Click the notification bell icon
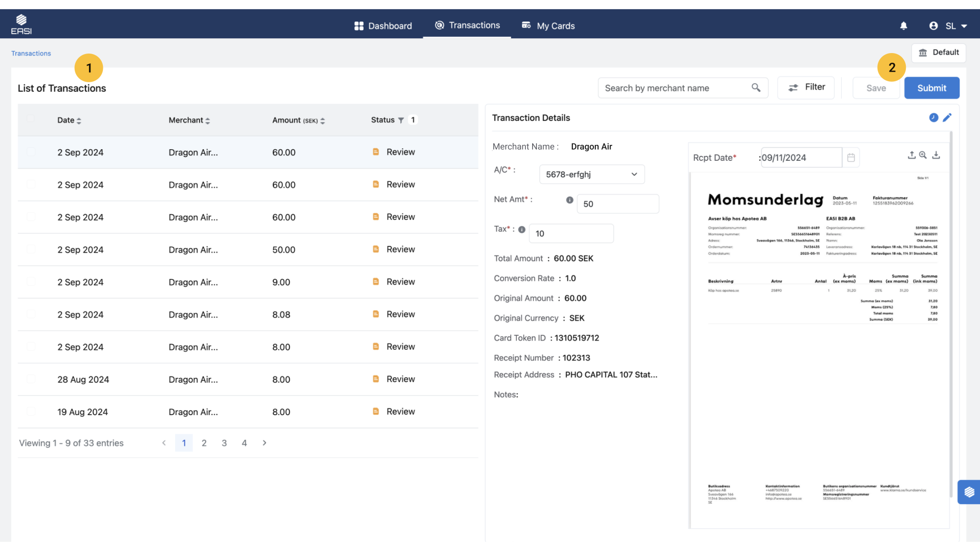 pos(903,26)
